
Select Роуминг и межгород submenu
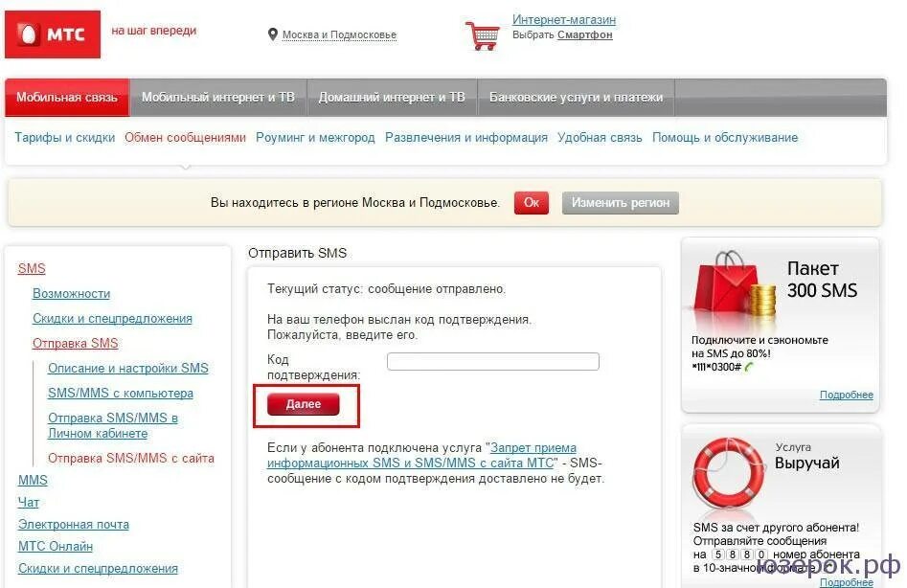tap(315, 138)
